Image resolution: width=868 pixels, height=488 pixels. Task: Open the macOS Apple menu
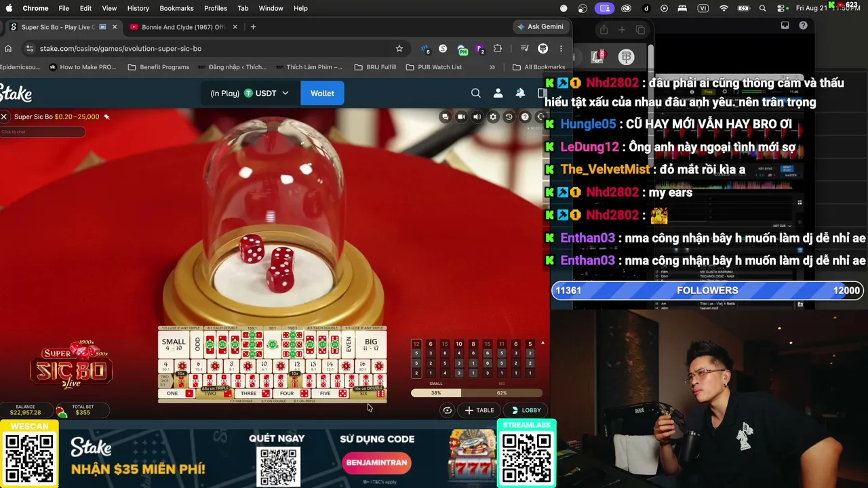[9, 8]
